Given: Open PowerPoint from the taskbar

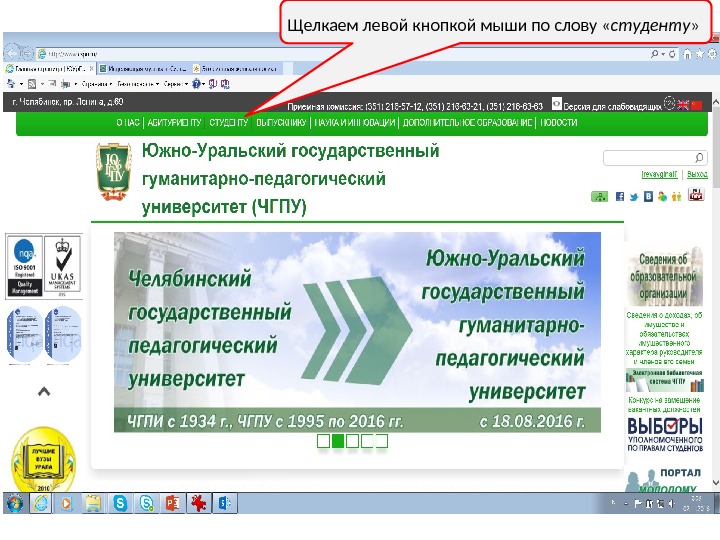Looking at the screenshot, I should click(172, 503).
